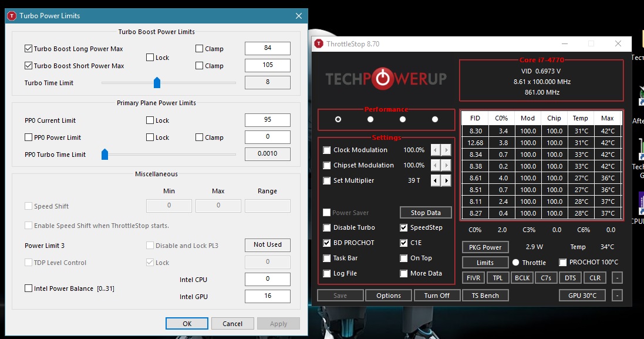Click the minus button beside GPU 30°C
The height and width of the screenshot is (339, 644).
coord(617,296)
